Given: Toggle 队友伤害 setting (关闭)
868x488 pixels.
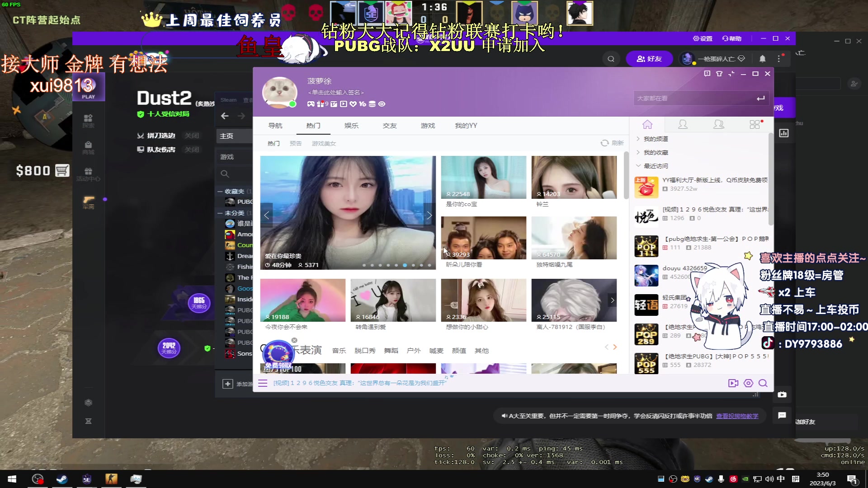Looking at the screenshot, I should click(192, 150).
